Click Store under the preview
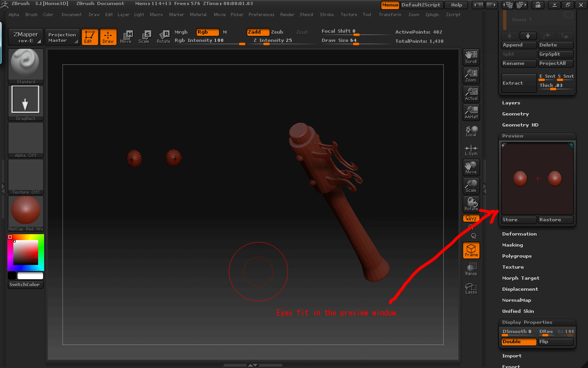The width and height of the screenshot is (588, 368). tap(519, 220)
